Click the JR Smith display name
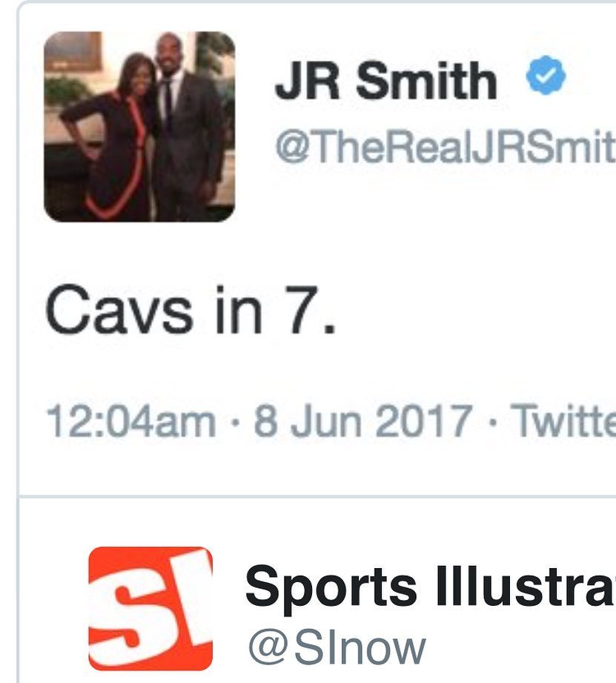 click(x=385, y=81)
